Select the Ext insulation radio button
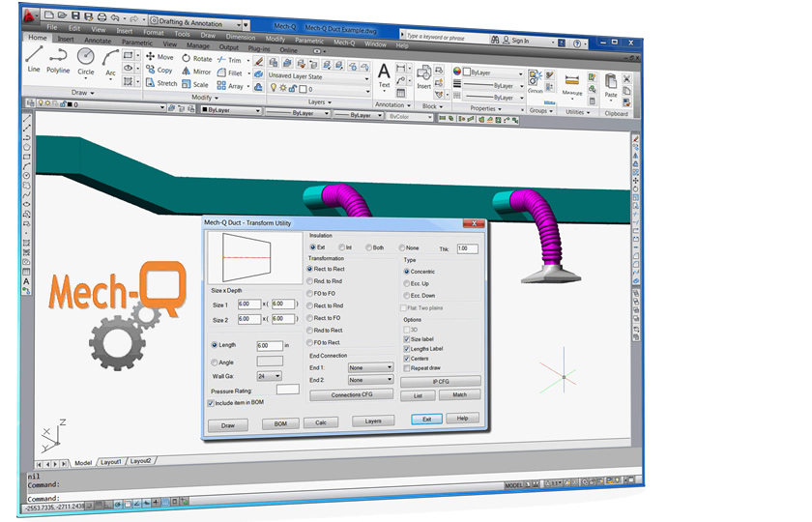 312,247
